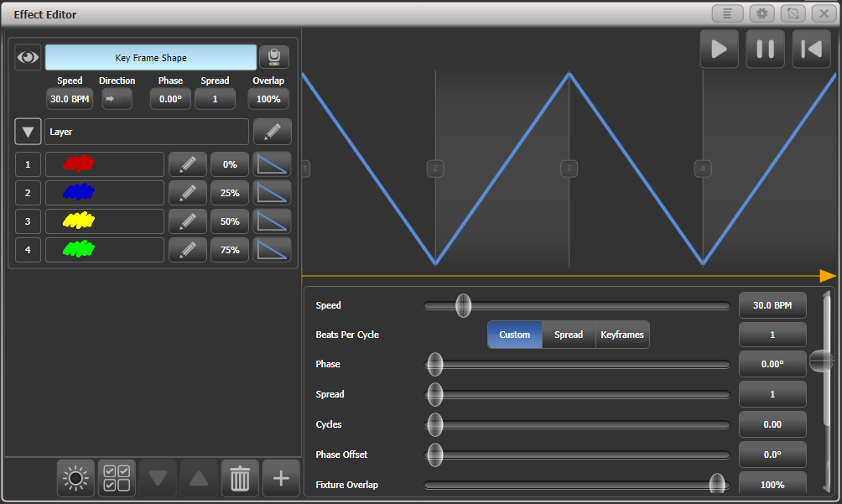Toggle the effect direction arrow button

click(117, 98)
